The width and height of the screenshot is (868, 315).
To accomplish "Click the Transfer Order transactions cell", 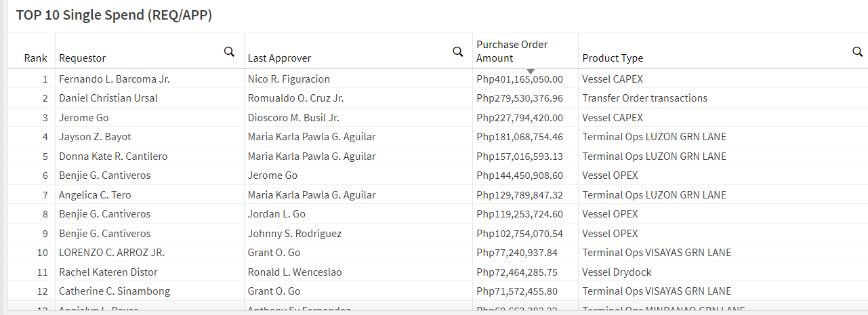I will (x=644, y=98).
